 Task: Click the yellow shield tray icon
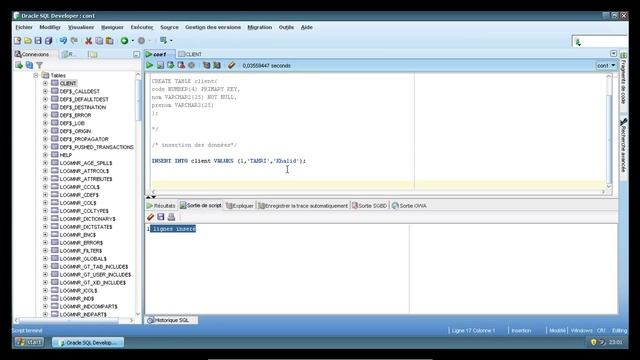click(593, 342)
